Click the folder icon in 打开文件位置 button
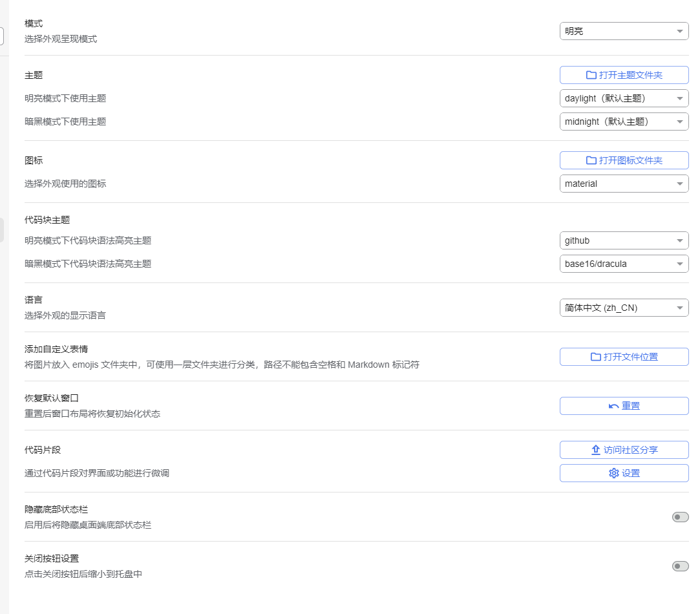This screenshot has height=614, width=700. [595, 357]
